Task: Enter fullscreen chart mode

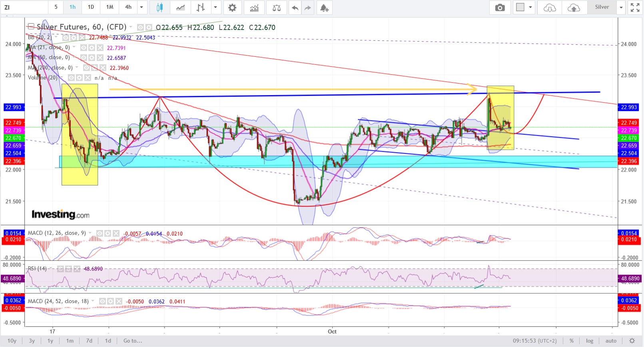Action: (635, 7)
